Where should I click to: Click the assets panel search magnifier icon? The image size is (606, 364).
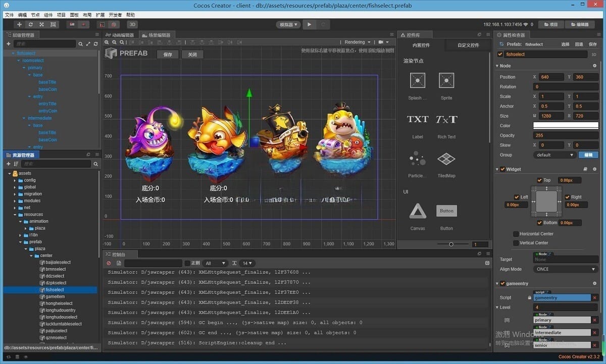click(x=95, y=164)
